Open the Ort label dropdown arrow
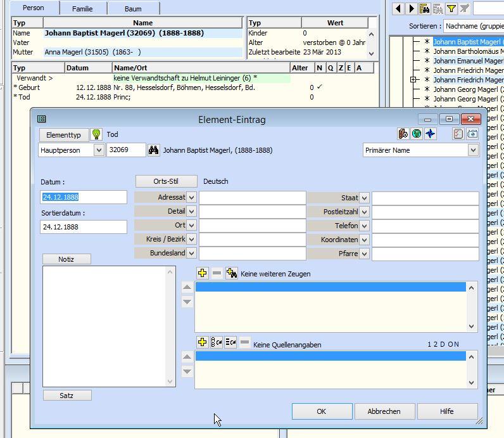 (x=191, y=225)
